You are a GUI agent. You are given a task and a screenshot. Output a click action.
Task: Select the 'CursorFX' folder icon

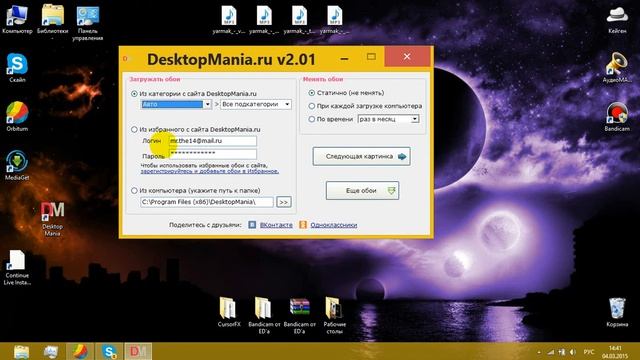point(229,312)
